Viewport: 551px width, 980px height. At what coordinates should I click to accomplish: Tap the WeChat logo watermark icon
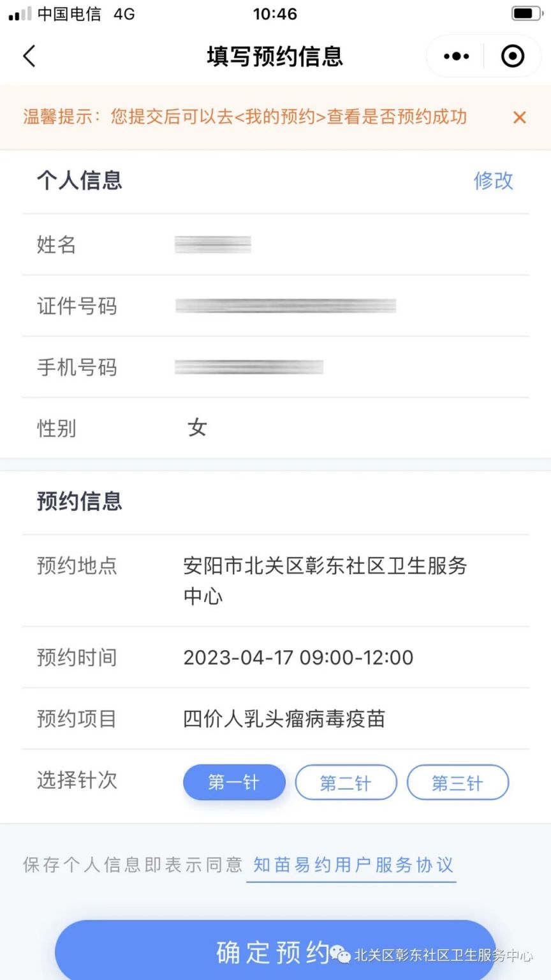(x=340, y=954)
